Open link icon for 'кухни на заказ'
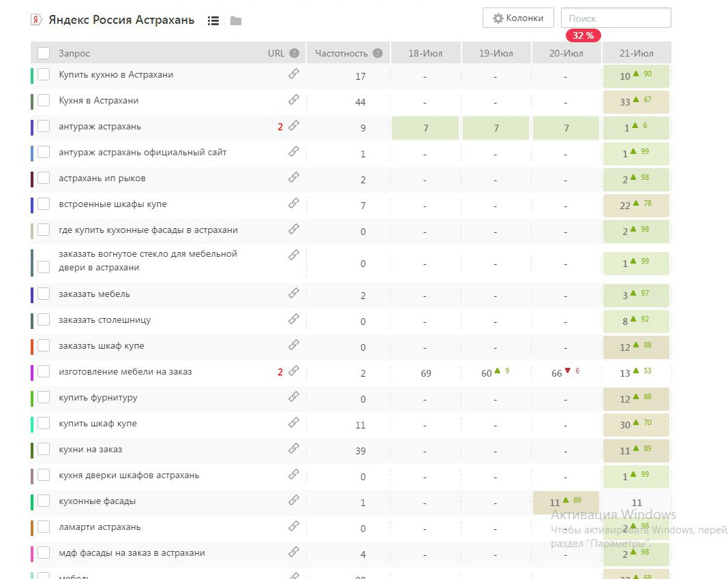 pos(294,449)
